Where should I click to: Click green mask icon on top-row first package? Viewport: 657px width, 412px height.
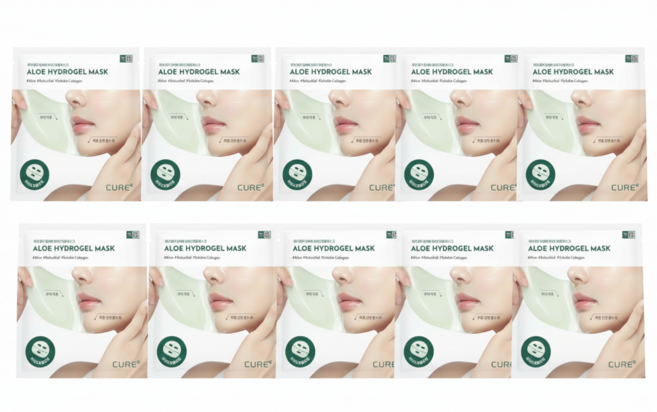[x=34, y=175]
